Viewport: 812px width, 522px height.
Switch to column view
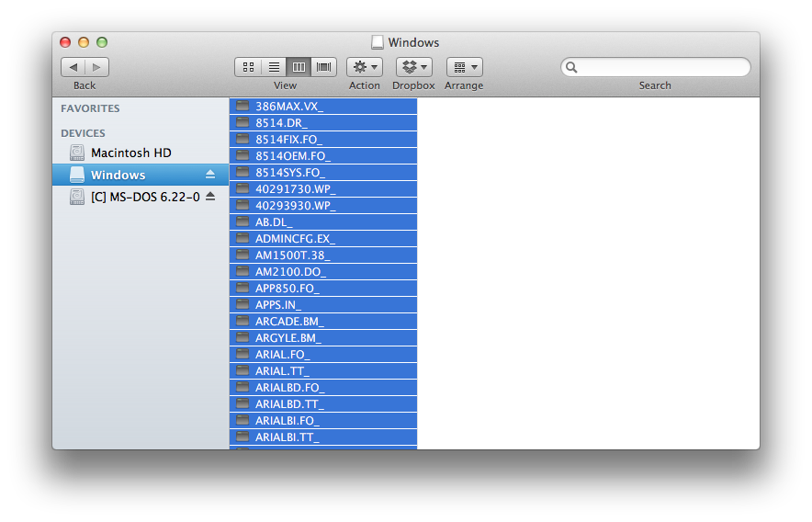tap(299, 67)
